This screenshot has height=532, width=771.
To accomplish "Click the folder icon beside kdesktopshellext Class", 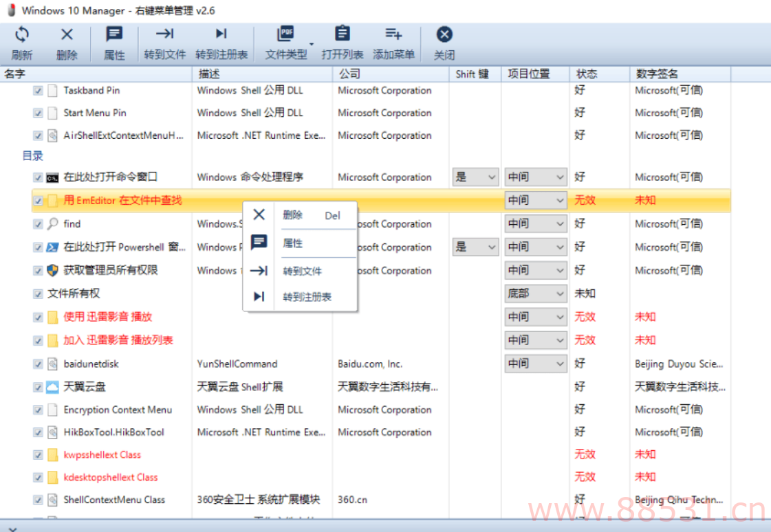I will [52, 478].
